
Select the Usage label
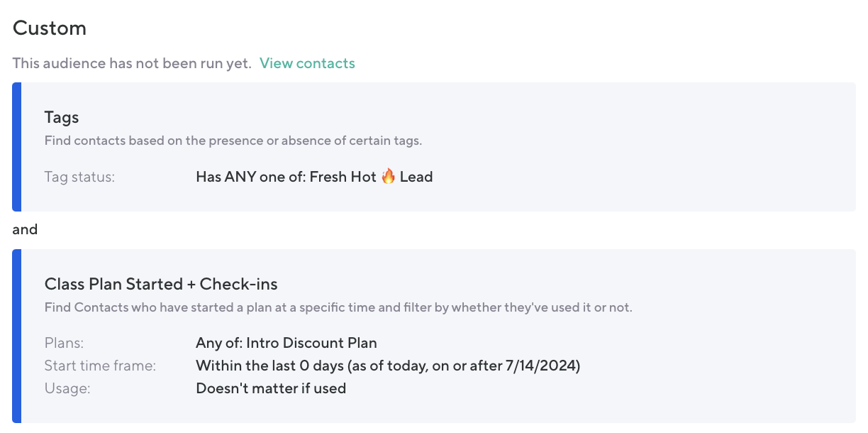coord(66,388)
